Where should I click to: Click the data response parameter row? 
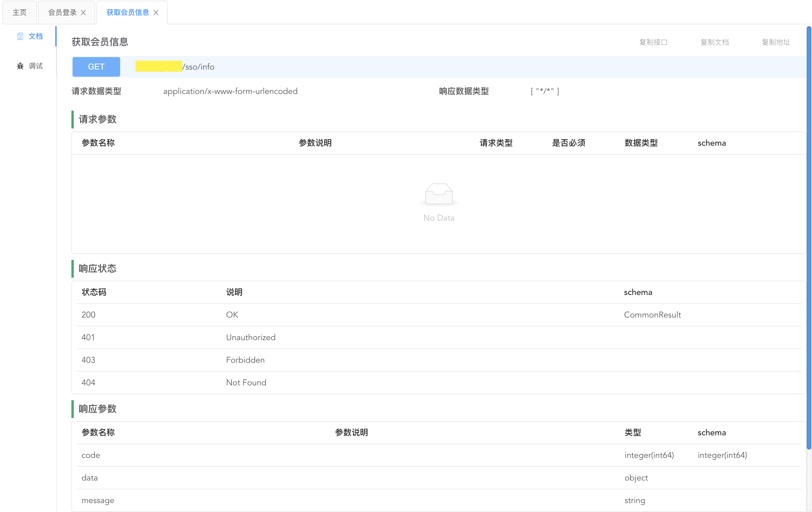pos(90,478)
